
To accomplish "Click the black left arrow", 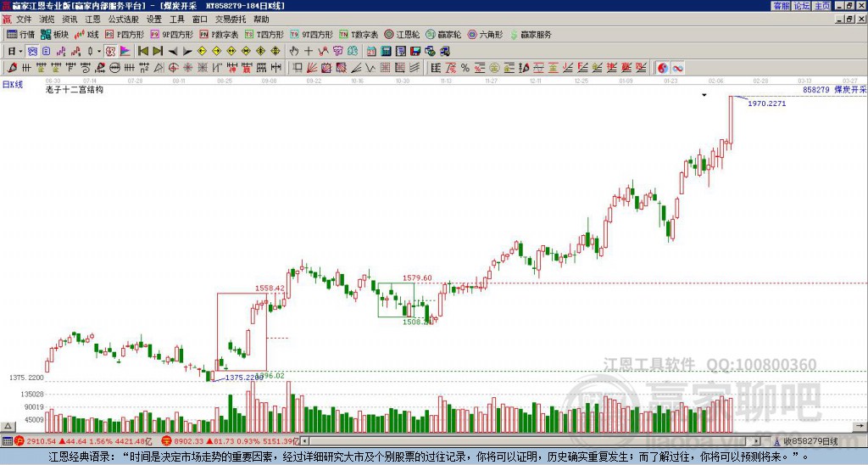I will pyautogui.click(x=173, y=51).
